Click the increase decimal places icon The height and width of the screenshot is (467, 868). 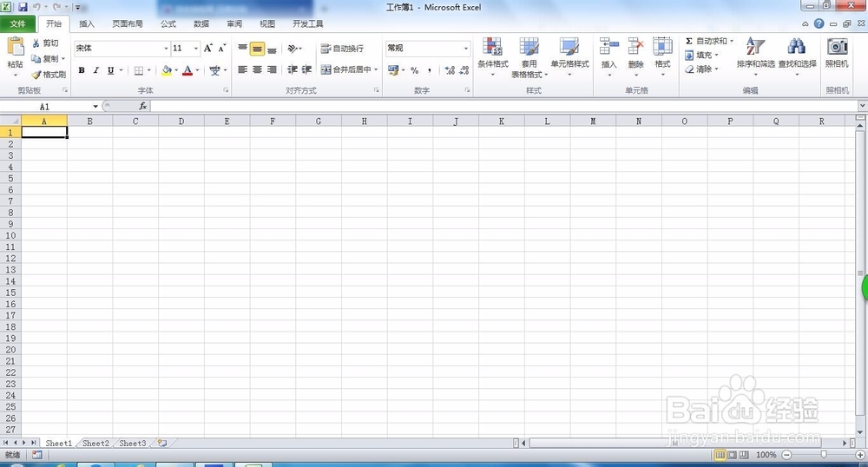(x=450, y=70)
